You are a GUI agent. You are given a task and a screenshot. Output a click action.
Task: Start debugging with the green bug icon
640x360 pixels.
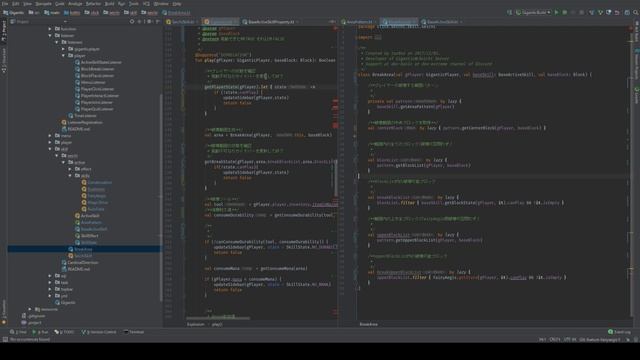[565, 13]
